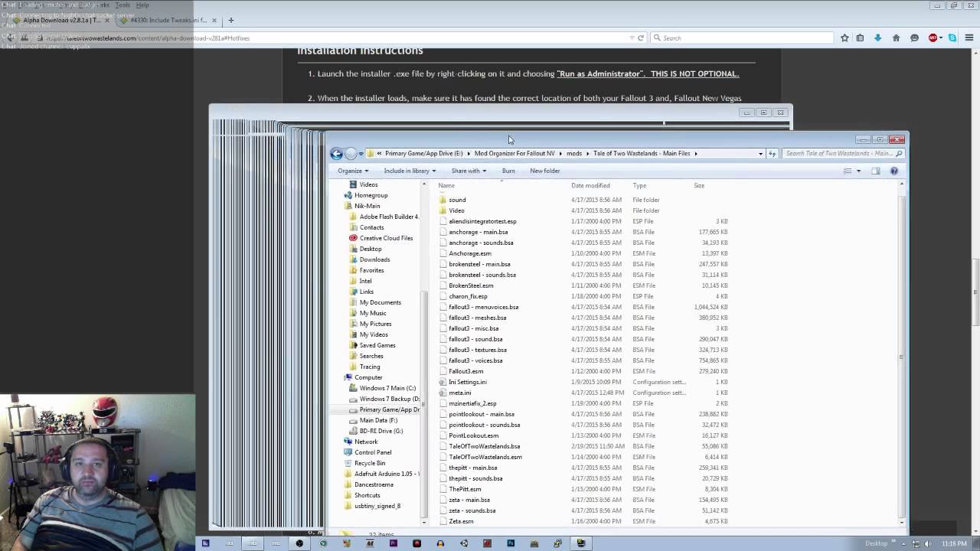Sort files by the Size column header
The width and height of the screenshot is (980, 551).
699,185
